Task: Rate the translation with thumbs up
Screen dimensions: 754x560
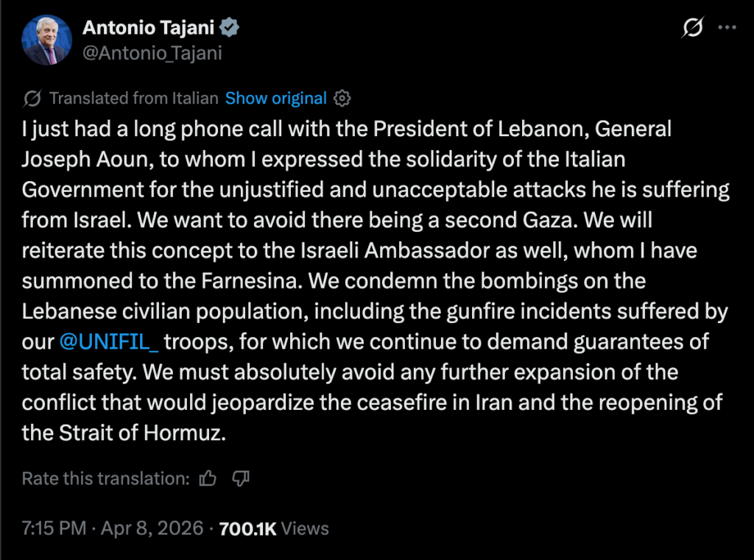Action: [x=208, y=479]
